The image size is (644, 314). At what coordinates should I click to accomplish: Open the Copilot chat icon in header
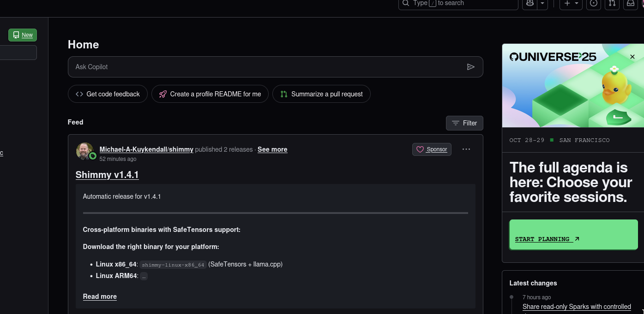pyautogui.click(x=530, y=3)
